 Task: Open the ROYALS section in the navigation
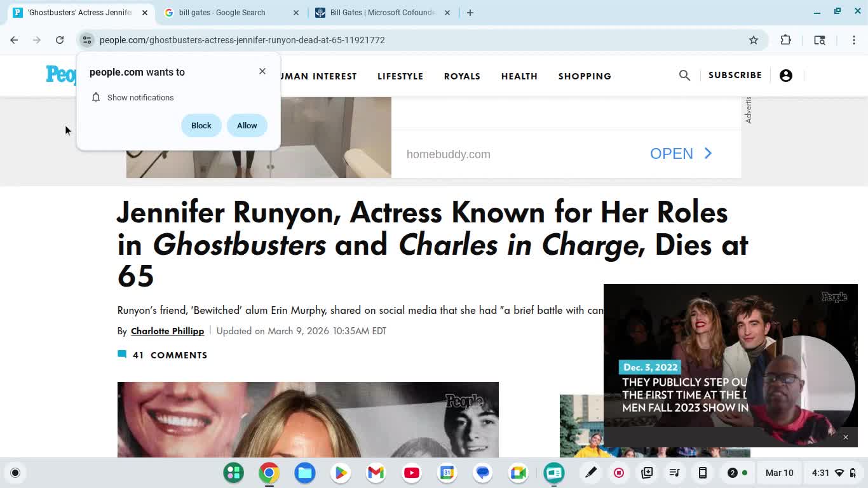462,76
